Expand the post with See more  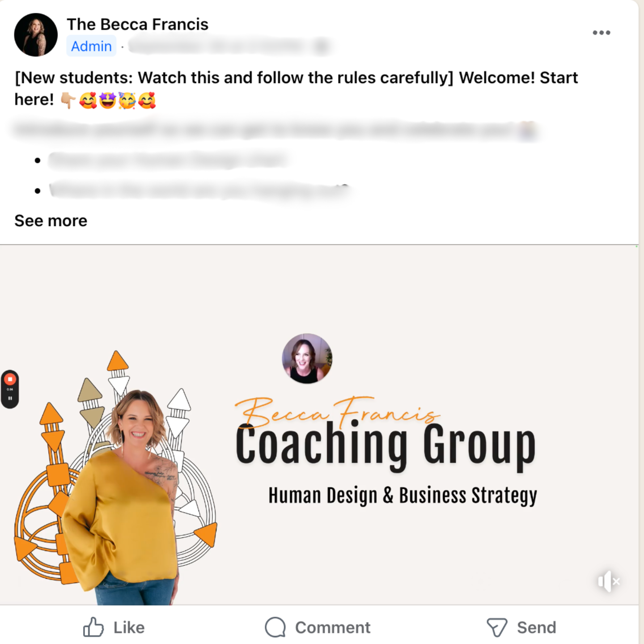coord(51,221)
